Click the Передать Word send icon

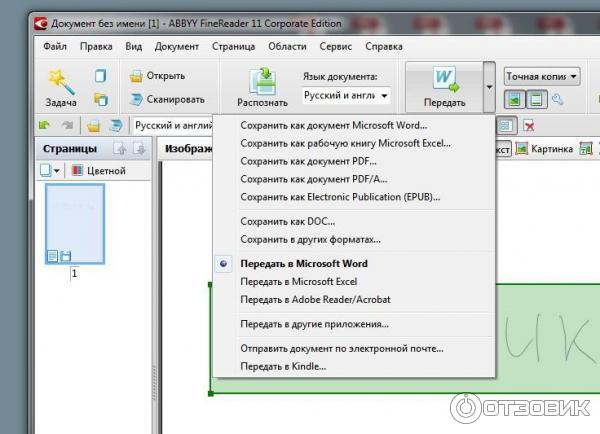click(443, 81)
